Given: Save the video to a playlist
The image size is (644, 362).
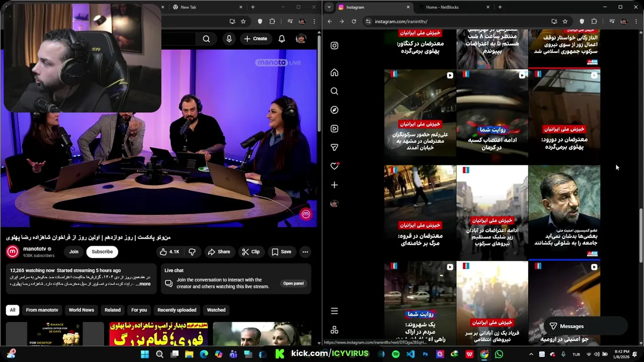Looking at the screenshot, I should click(281, 252).
